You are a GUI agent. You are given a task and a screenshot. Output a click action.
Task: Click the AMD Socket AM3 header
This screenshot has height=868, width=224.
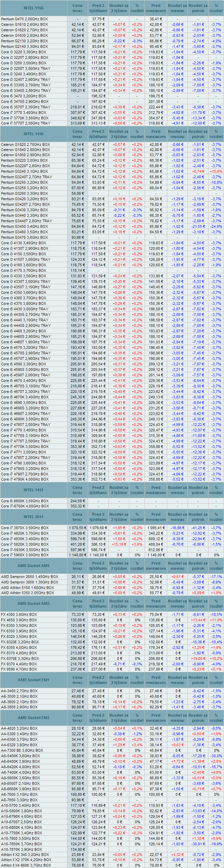pos(33,603)
